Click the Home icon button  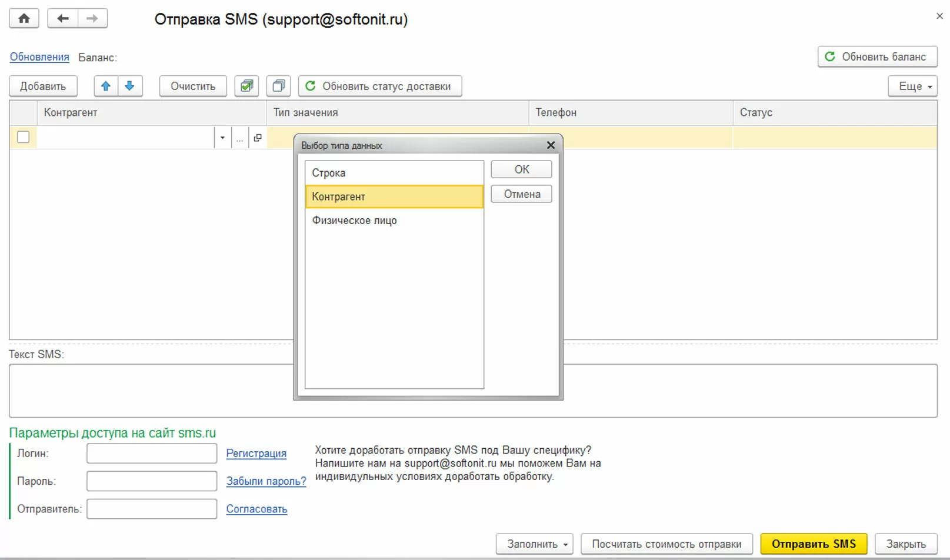[24, 18]
